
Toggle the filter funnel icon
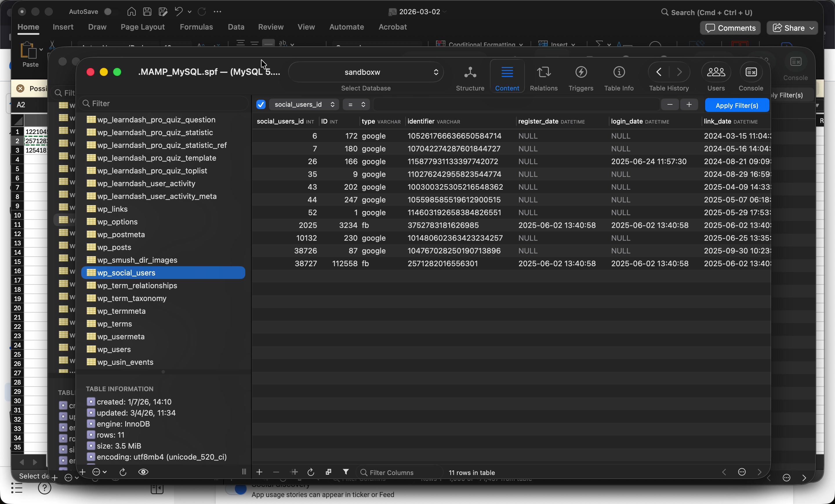346,472
